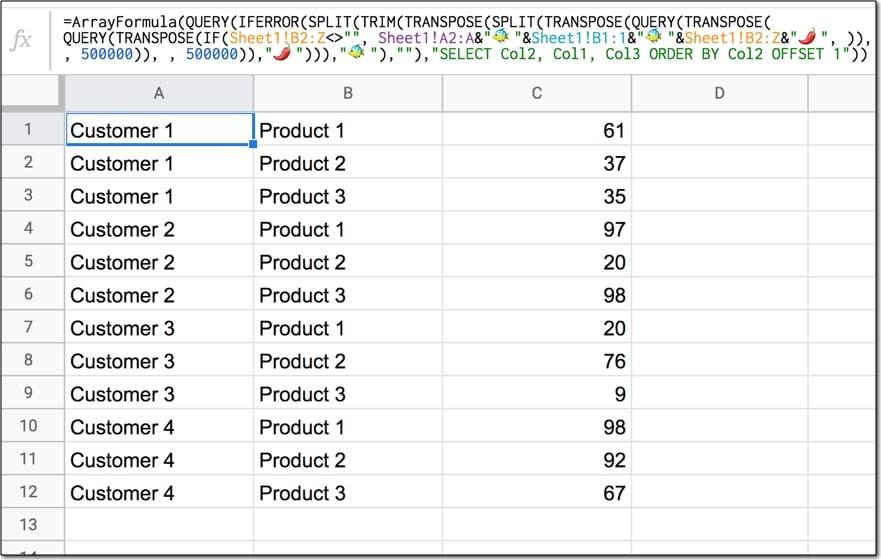Click cell A8 with Customer 3
881x560 pixels.
159,360
